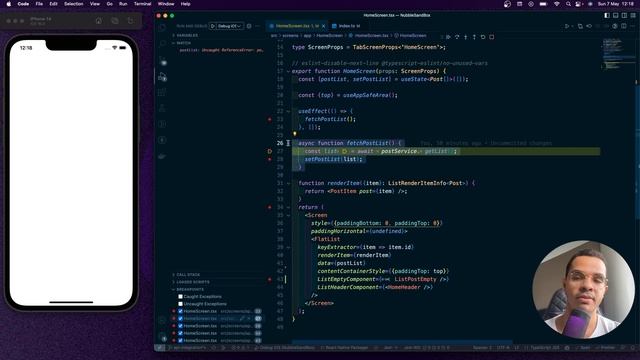Click the debug Step Out button

(474, 37)
